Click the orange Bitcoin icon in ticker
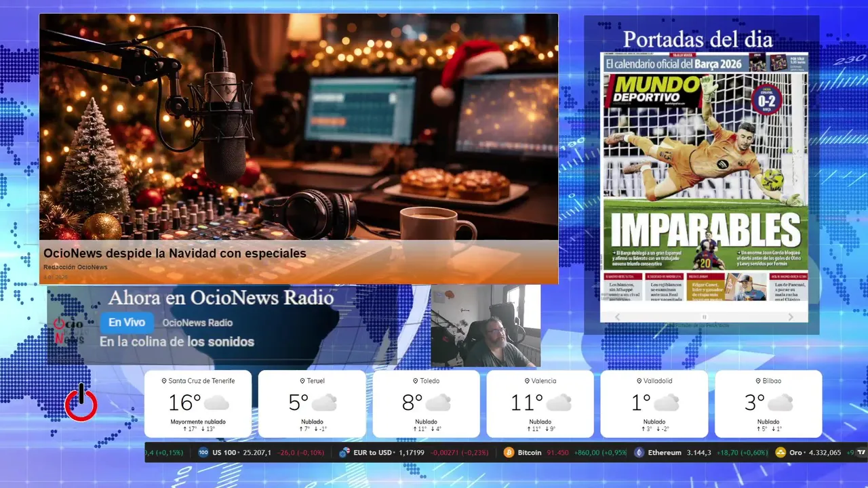868x488 pixels. [x=509, y=452]
